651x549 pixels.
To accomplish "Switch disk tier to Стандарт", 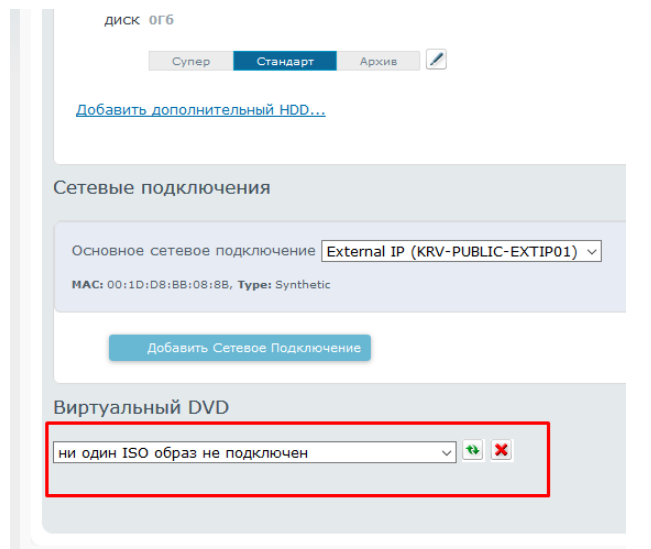I will tap(284, 62).
